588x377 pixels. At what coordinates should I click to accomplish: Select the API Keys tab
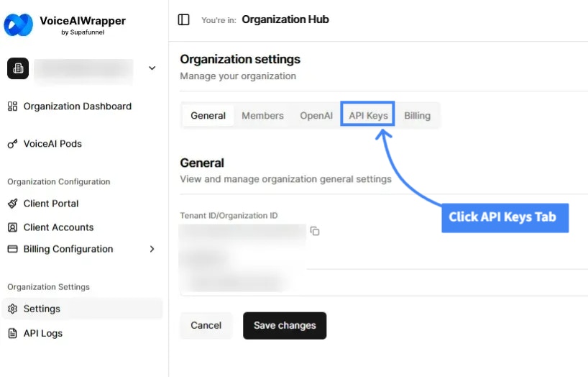(368, 115)
